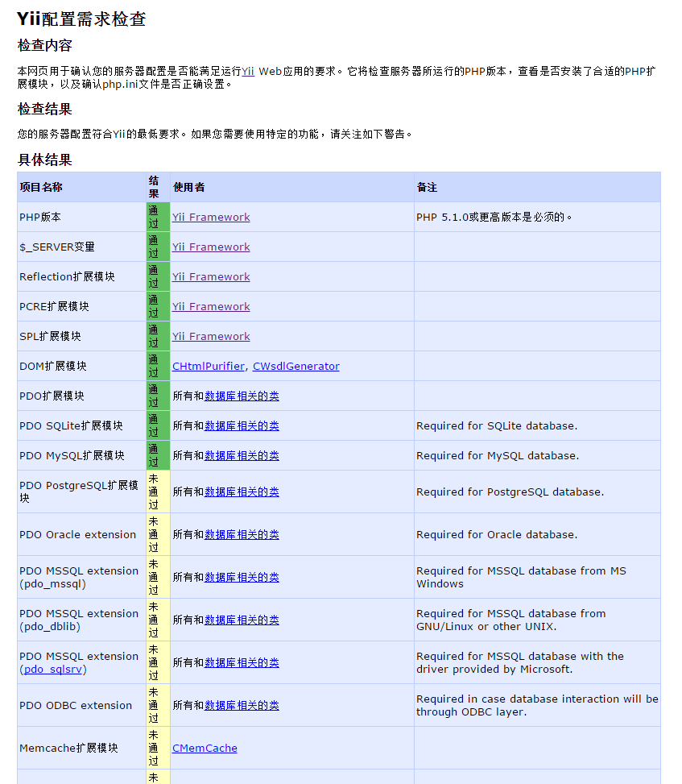Screen dimensions: 682x784
Task: Open Yii Framework link in PCRE扩展模块 row
Action: (211, 306)
